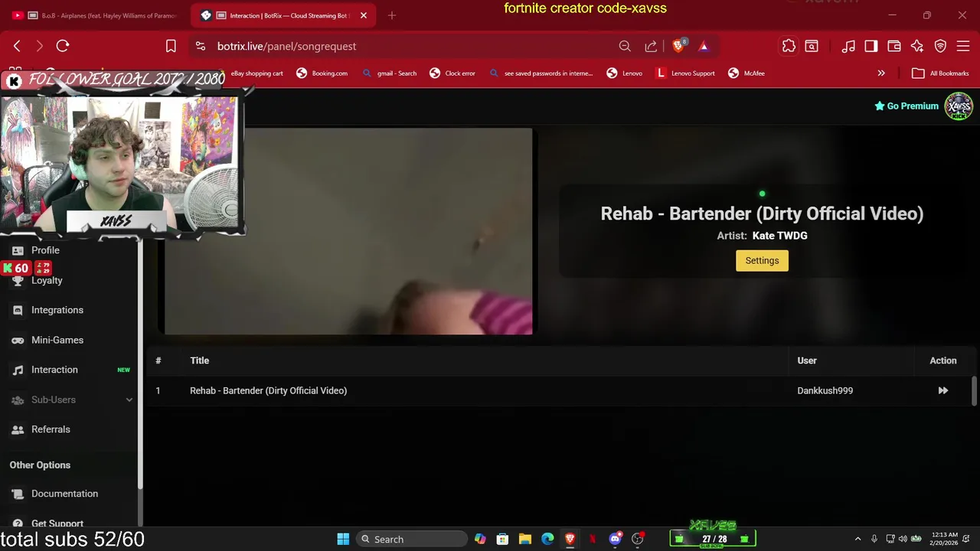Open Documentation under Other Options
The image size is (980, 551).
[x=64, y=494]
